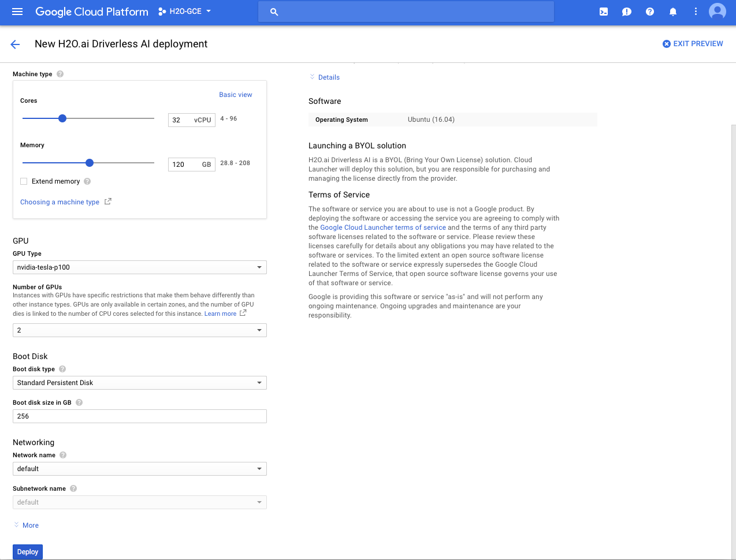This screenshot has width=736, height=560.
Task: Open the Google Cloud Launcher terms of service link
Action: (x=382, y=227)
